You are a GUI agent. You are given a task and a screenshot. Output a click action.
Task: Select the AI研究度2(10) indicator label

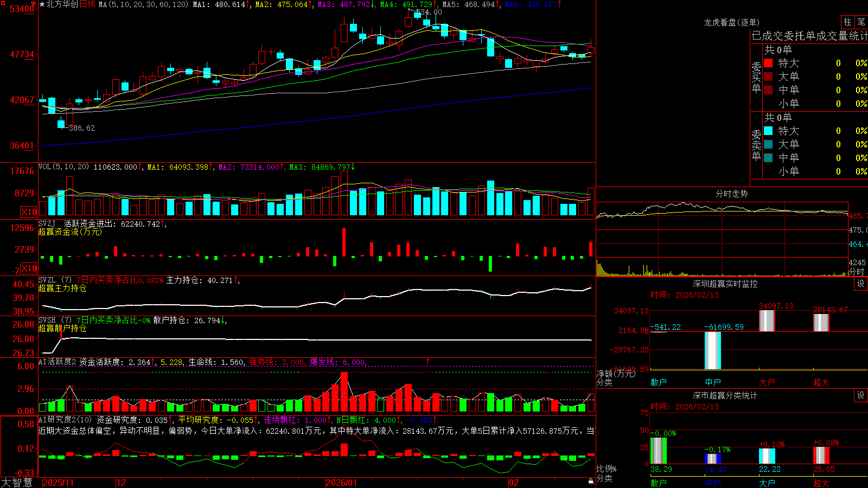coord(65,420)
